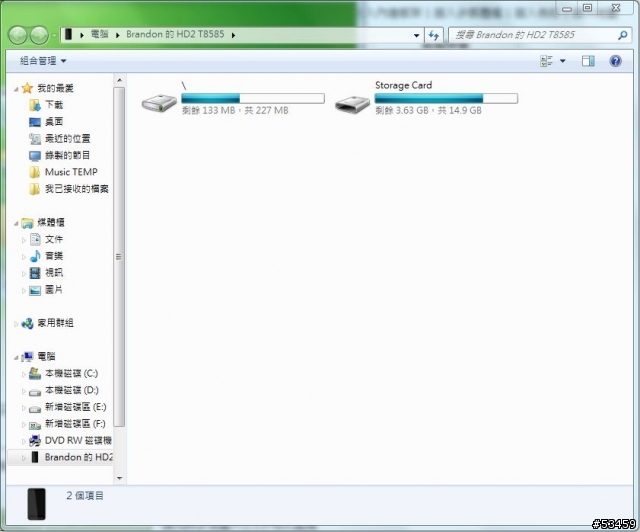Image resolution: width=640 pixels, height=532 pixels.
Task: Select the 文件 library
Action: tap(54, 239)
